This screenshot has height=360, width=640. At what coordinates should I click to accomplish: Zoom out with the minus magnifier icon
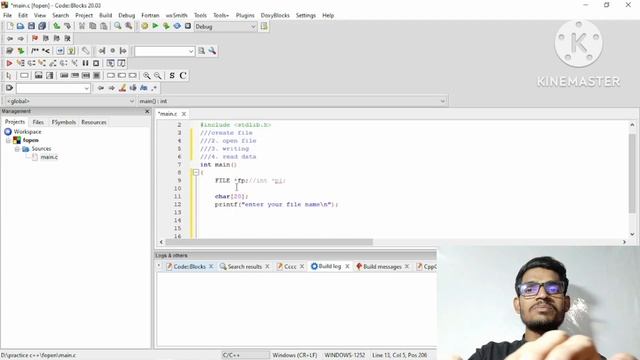158,76
